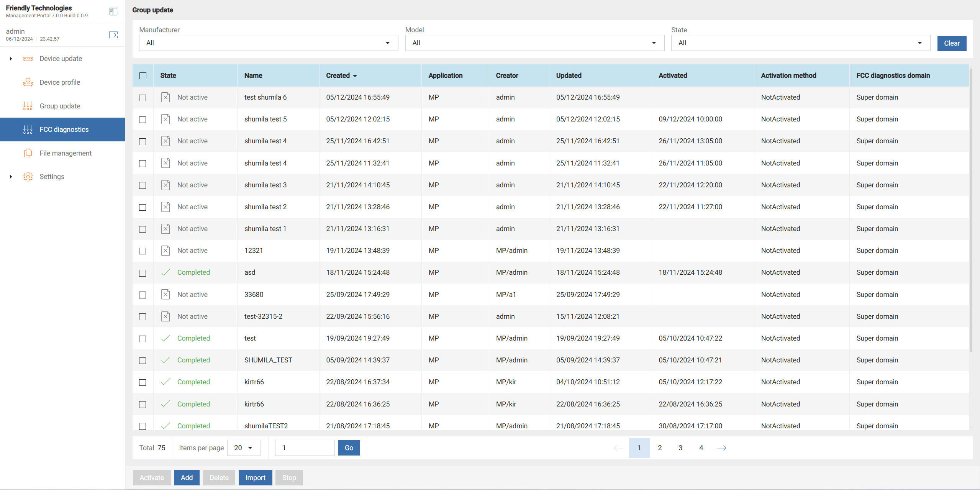980x490 pixels.
Task: Click Completed checkmark icon for test row
Action: click(x=166, y=338)
